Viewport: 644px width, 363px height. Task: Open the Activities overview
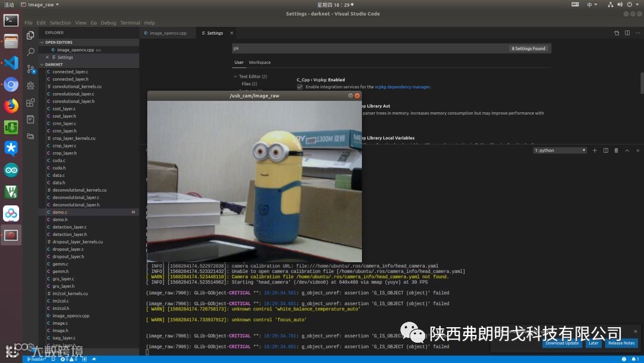coord(9,5)
